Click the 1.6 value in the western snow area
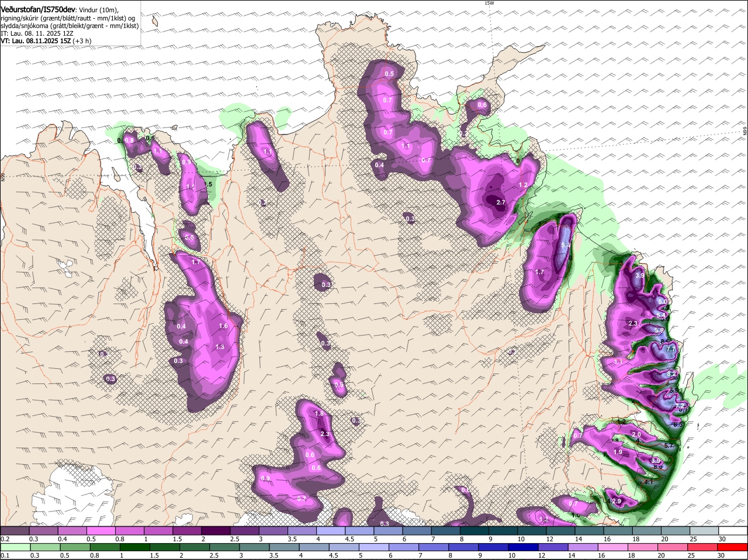This screenshot has height=560, width=748. coord(223,326)
